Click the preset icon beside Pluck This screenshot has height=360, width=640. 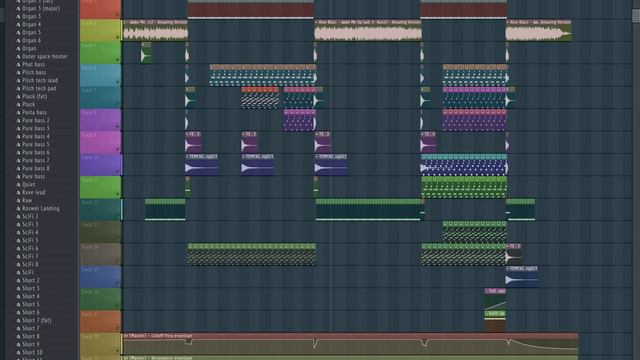[18, 104]
